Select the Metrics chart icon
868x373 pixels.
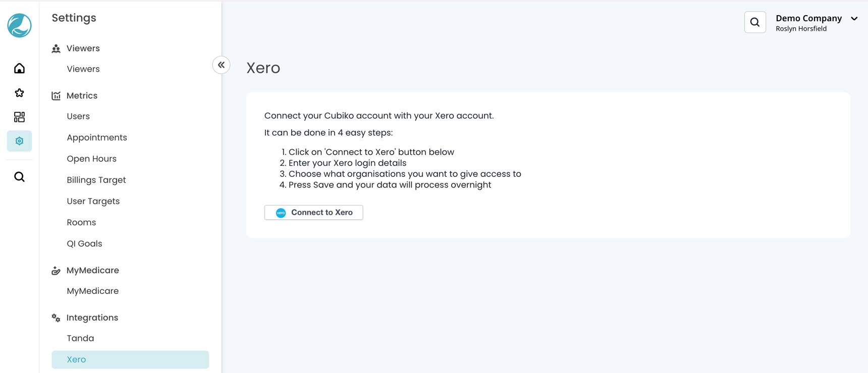56,95
